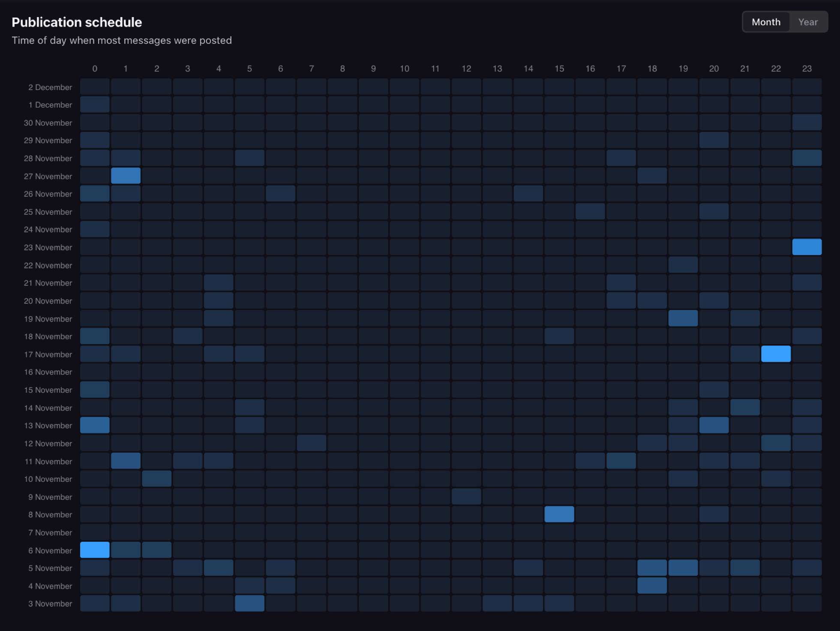
Task: Select the 6 November hour 2 cell
Action: [157, 550]
